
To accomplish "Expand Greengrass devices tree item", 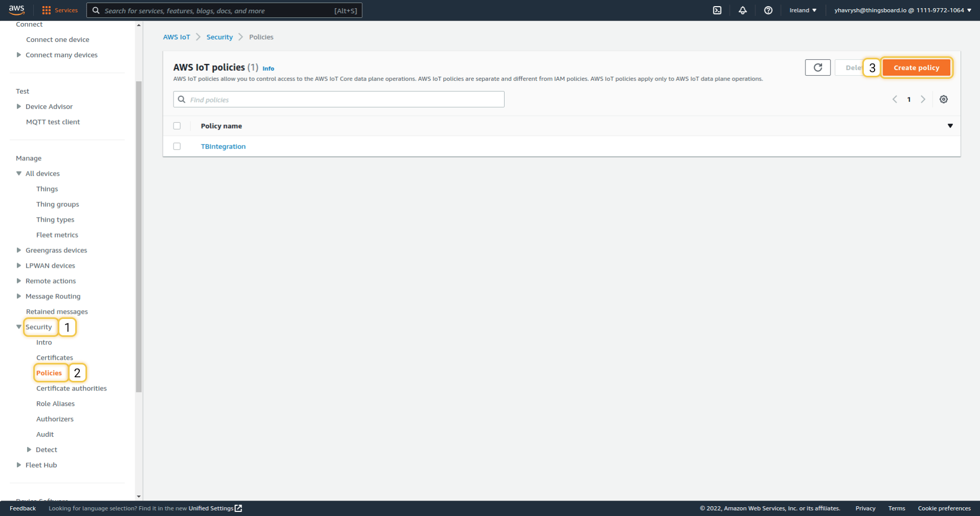I will click(19, 250).
